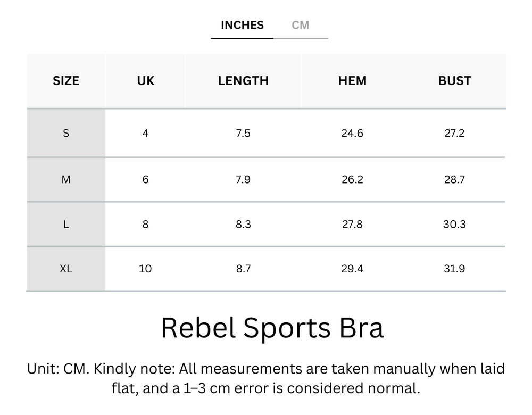Select size L row label
532x415 pixels.
(x=66, y=224)
